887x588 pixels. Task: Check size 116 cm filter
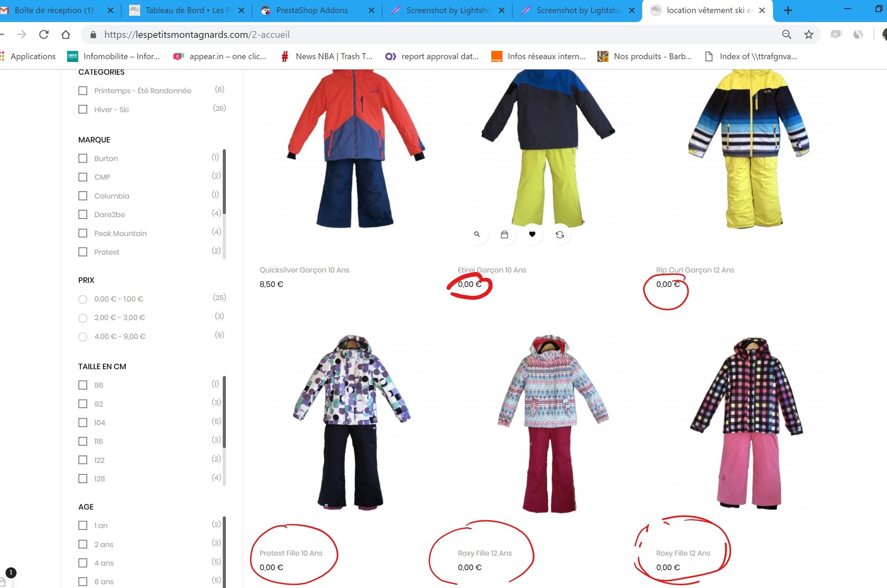[83, 441]
